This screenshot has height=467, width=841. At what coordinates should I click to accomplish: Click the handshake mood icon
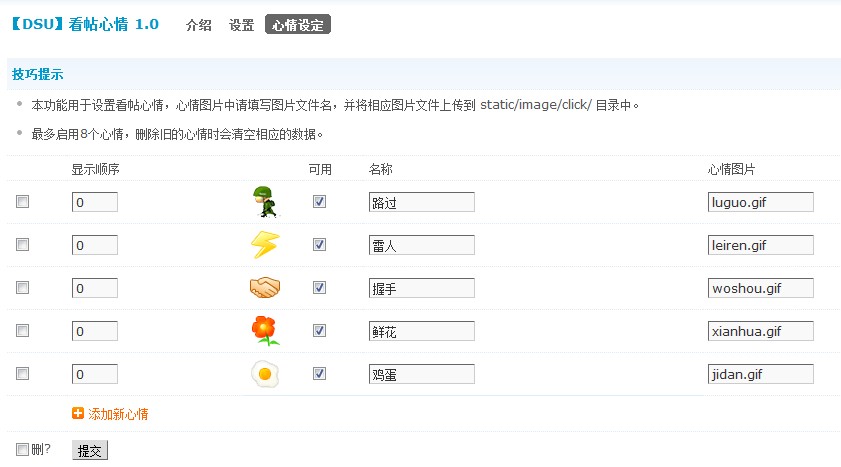pos(265,287)
